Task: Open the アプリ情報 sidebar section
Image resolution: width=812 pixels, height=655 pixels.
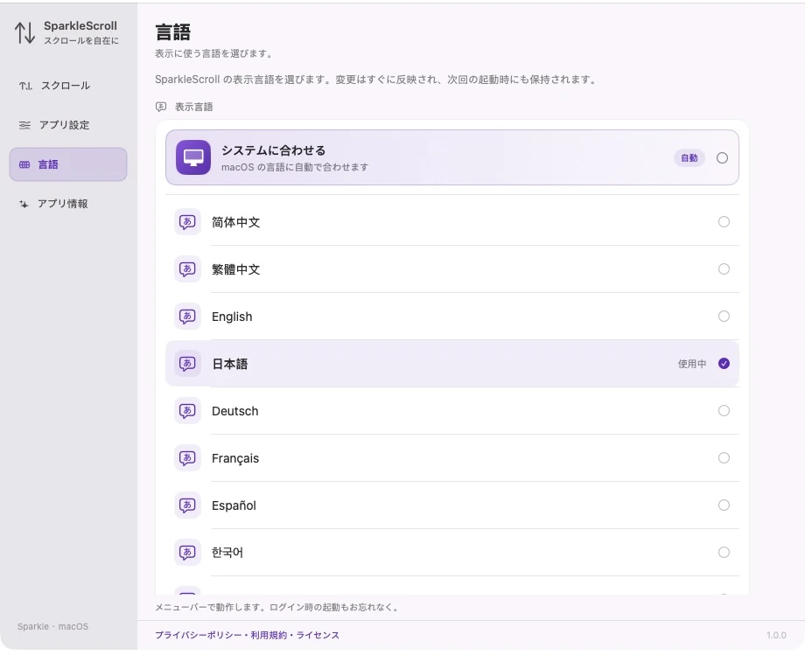Action: pyautogui.click(x=68, y=204)
